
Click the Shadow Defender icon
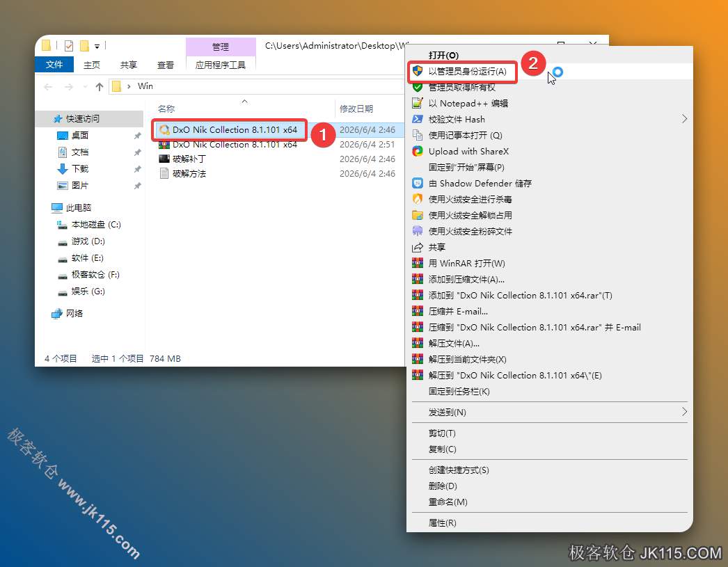418,183
